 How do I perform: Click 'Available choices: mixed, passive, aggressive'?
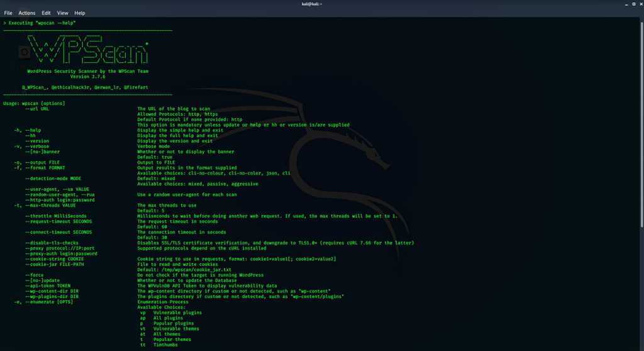197,184
